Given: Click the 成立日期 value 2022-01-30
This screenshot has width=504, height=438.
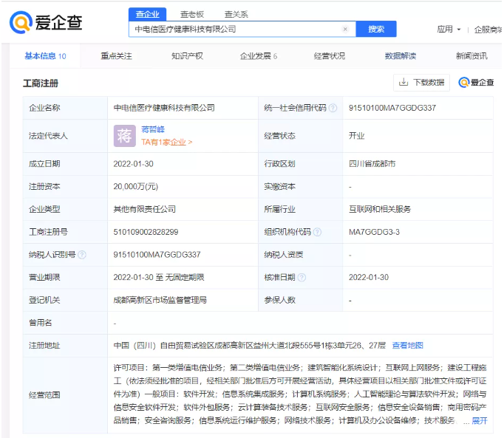Looking at the screenshot, I should (x=133, y=164).
